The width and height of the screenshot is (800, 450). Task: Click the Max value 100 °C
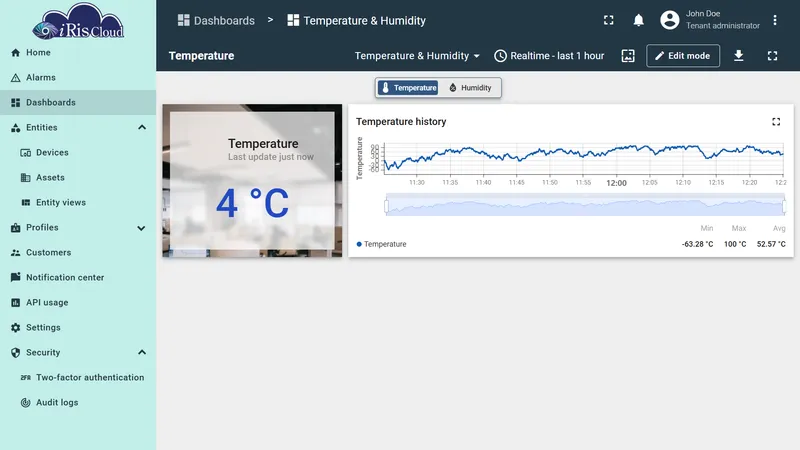pos(735,244)
